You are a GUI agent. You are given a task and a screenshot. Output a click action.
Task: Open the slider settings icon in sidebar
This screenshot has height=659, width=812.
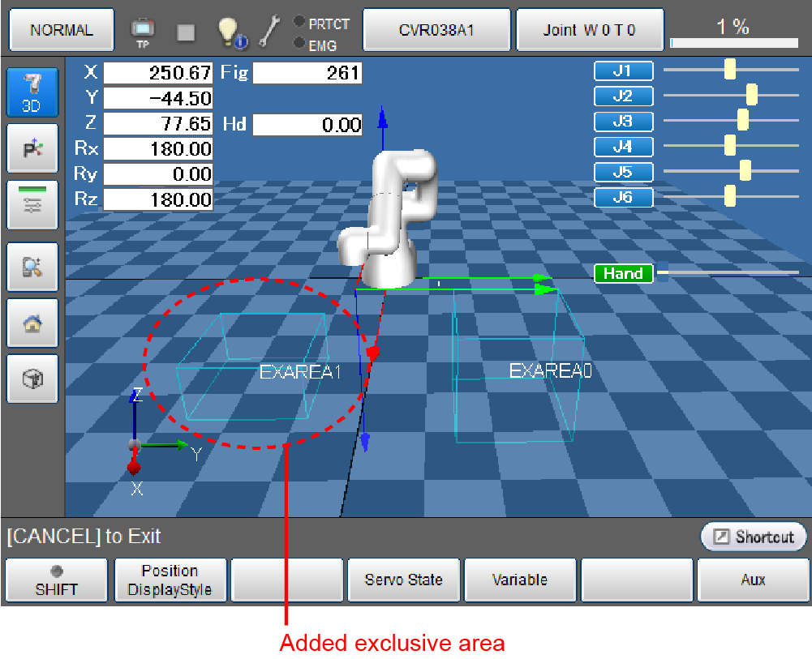tap(32, 205)
